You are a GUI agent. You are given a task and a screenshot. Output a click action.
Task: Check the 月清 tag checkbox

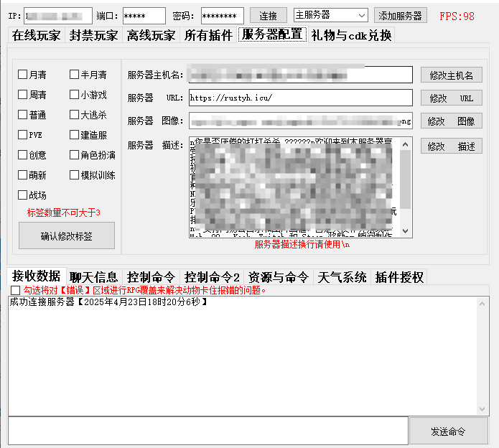click(22, 75)
